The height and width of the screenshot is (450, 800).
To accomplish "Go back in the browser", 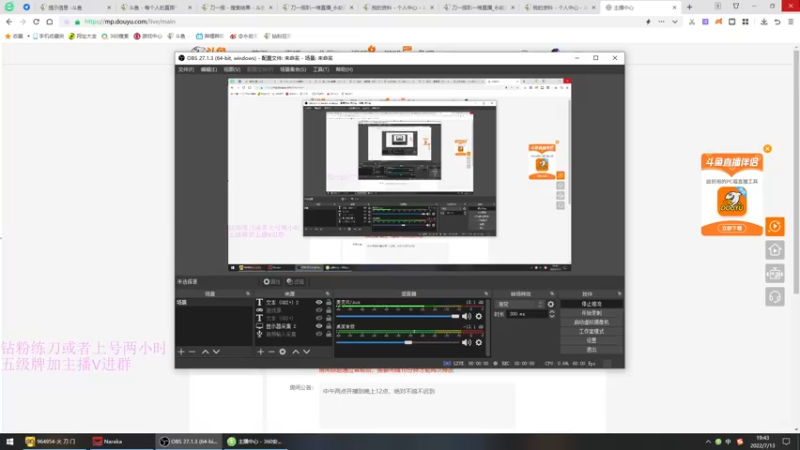I will pos(9,22).
